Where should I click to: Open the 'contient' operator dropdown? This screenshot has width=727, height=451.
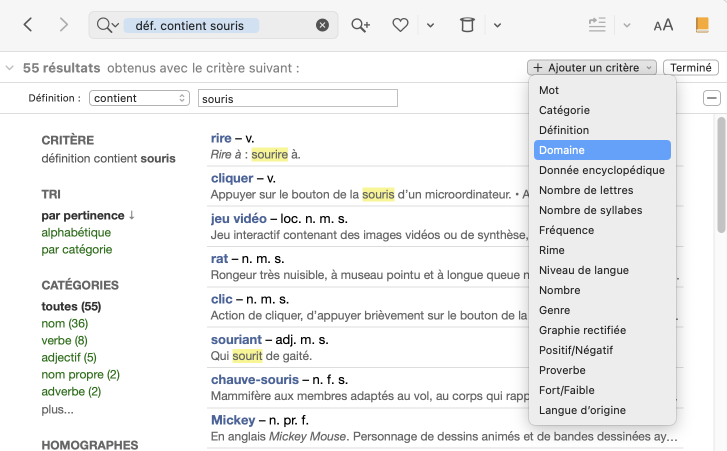pyautogui.click(x=139, y=98)
